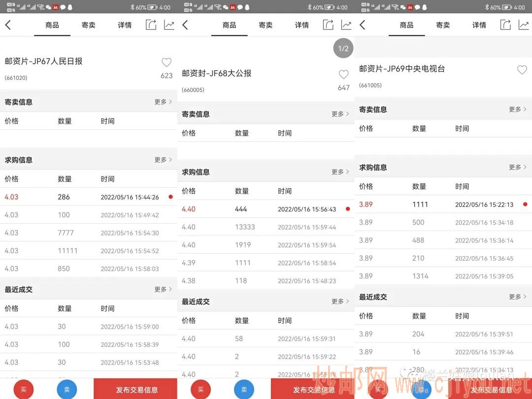Select buy order with quantity 1314
The width and height of the screenshot is (532, 399).
coord(443,276)
